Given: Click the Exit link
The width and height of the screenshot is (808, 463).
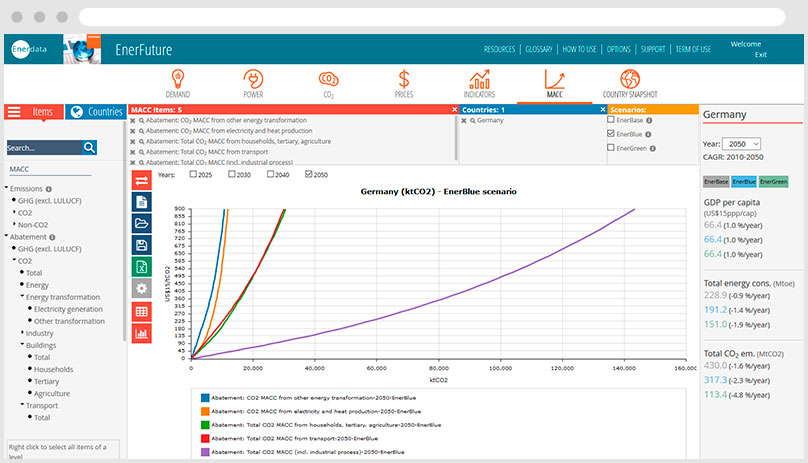Looking at the screenshot, I should pos(761,54).
